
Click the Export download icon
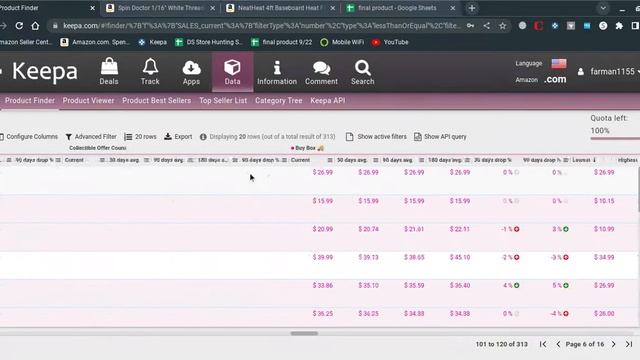[x=168, y=136]
